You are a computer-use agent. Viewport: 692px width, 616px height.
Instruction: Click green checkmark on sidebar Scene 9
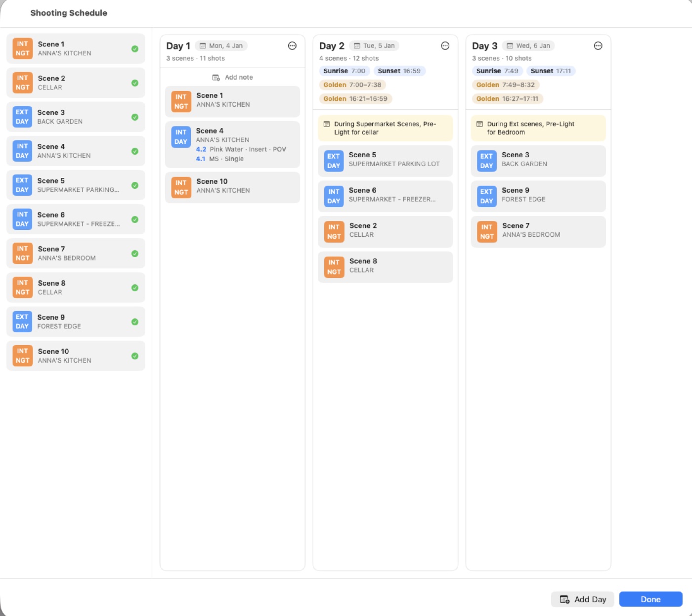135,322
